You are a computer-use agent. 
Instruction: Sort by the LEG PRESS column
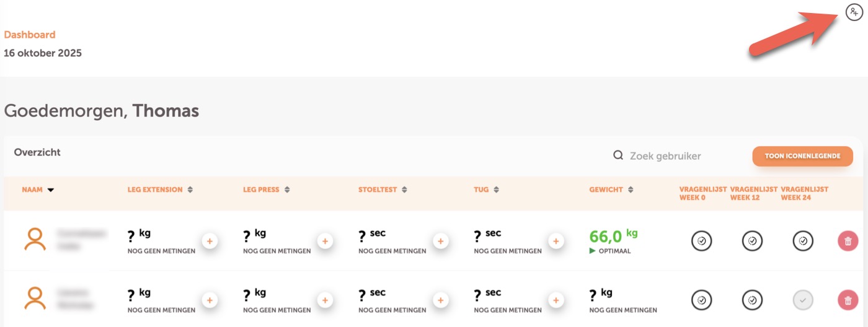267,190
